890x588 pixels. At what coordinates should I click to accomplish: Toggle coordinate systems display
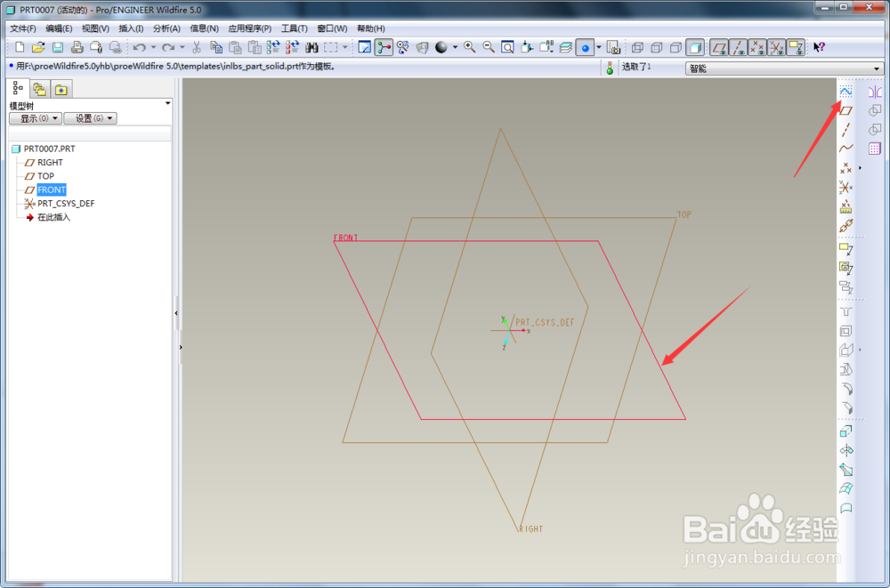click(776, 47)
